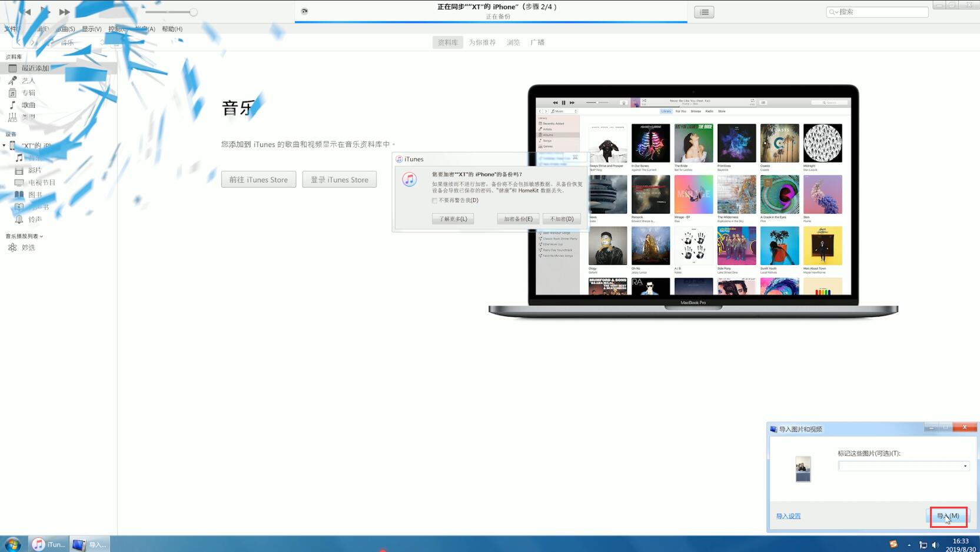Switch to the 广播 tab
The width and height of the screenshot is (980, 552).
tap(537, 42)
